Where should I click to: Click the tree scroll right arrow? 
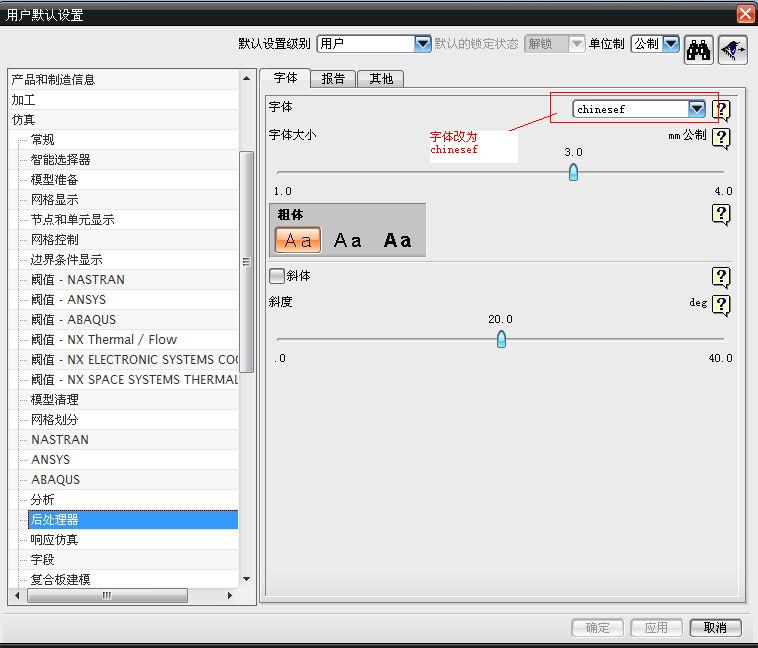coord(230,595)
